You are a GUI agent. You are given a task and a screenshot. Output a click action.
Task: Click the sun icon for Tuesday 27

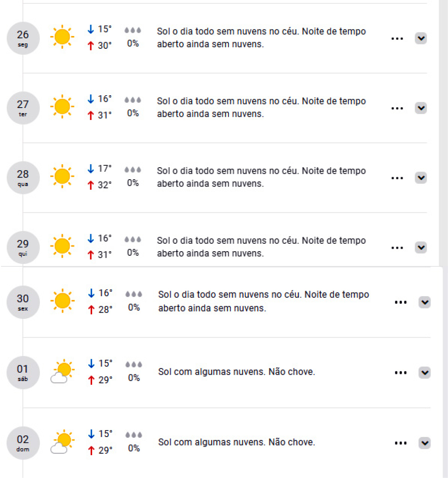[x=62, y=107]
